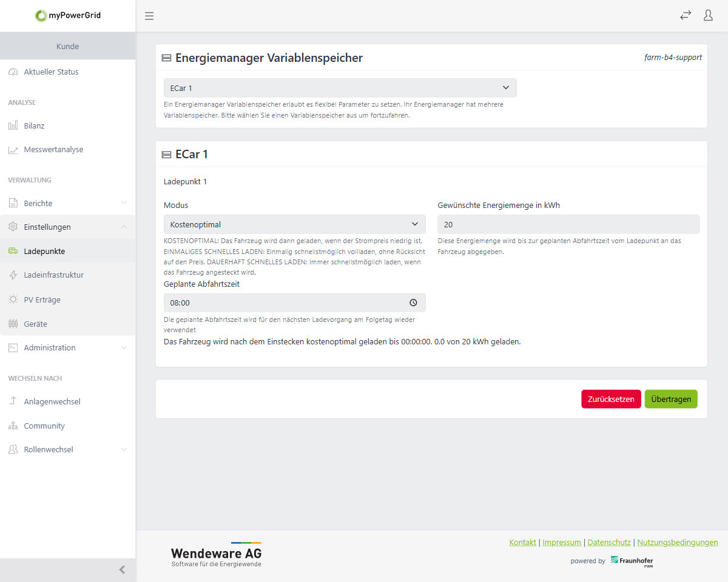This screenshot has width=728, height=582.
Task: Go to Ladeinfrastruktur settings
Action: click(x=53, y=275)
